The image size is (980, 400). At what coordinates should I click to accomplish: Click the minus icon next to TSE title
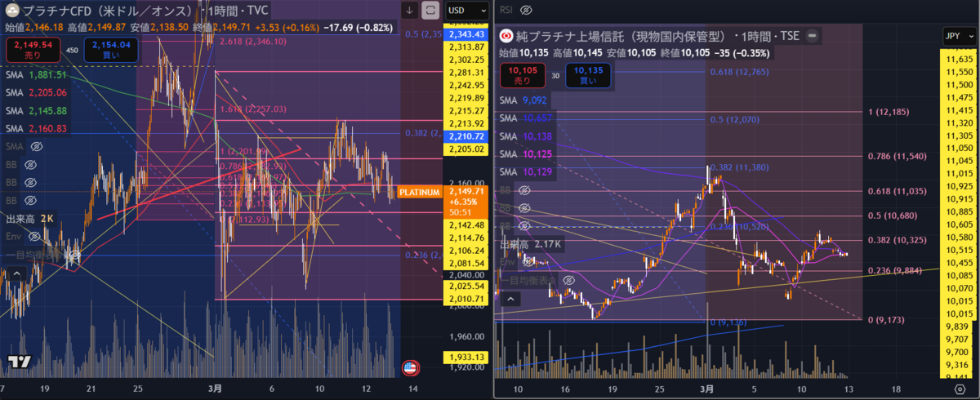tap(811, 37)
